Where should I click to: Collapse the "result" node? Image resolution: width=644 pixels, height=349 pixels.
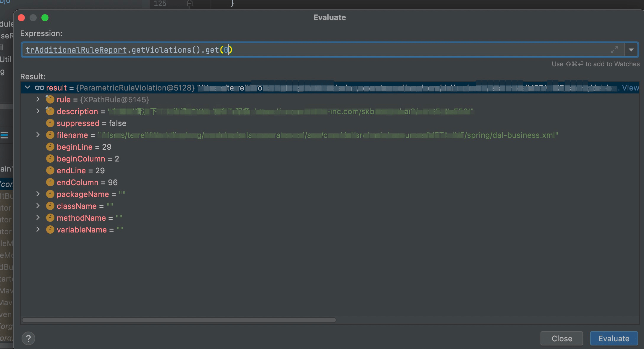click(x=28, y=88)
